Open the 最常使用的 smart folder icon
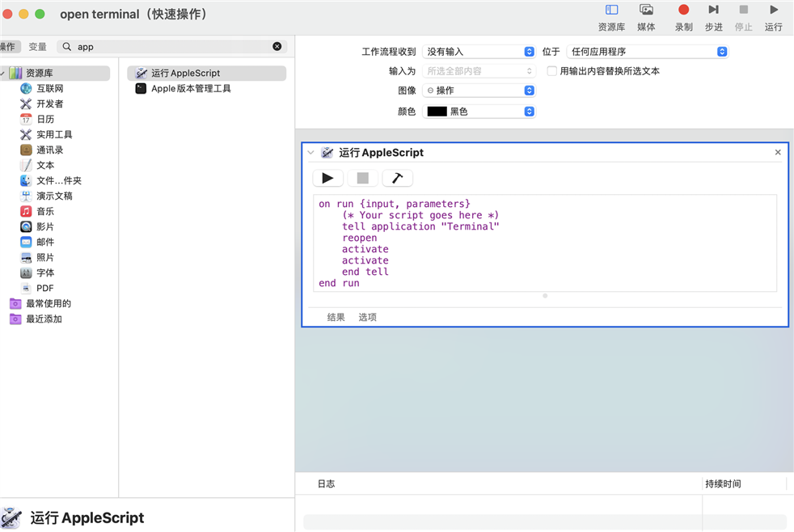This screenshot has width=794, height=532. tap(15, 304)
